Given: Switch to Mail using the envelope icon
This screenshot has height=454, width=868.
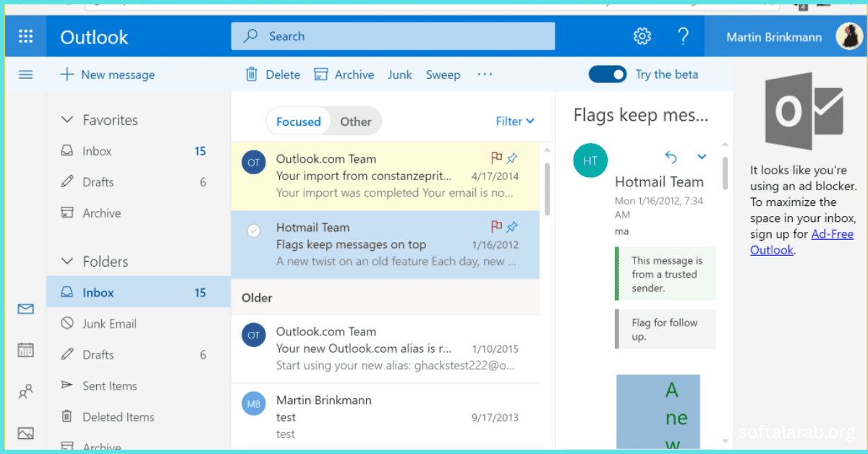Looking at the screenshot, I should [x=26, y=309].
